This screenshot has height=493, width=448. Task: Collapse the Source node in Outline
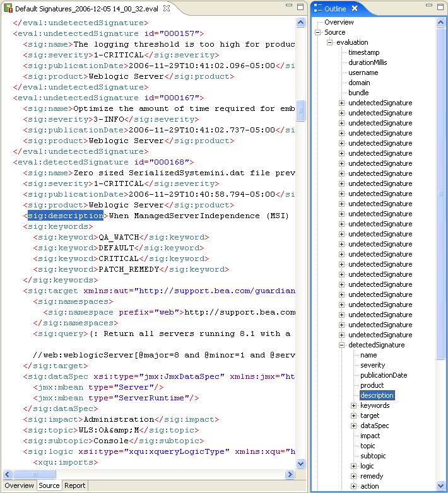(x=318, y=32)
